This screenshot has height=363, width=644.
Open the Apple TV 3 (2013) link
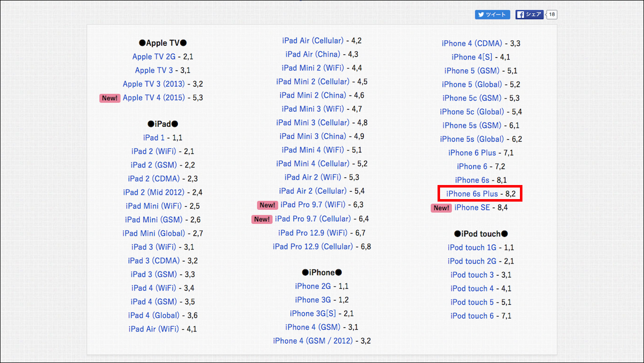[154, 84]
